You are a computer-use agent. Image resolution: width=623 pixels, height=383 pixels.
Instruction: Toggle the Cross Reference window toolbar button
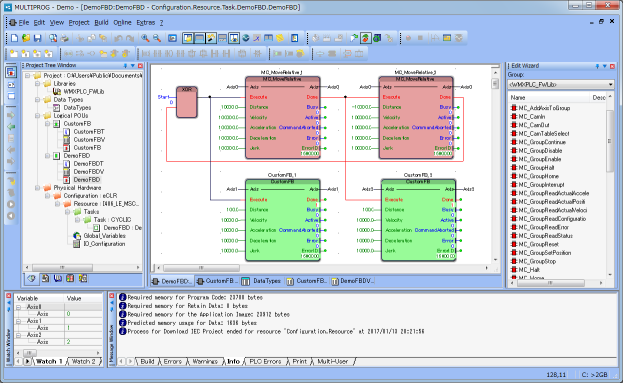(222, 38)
